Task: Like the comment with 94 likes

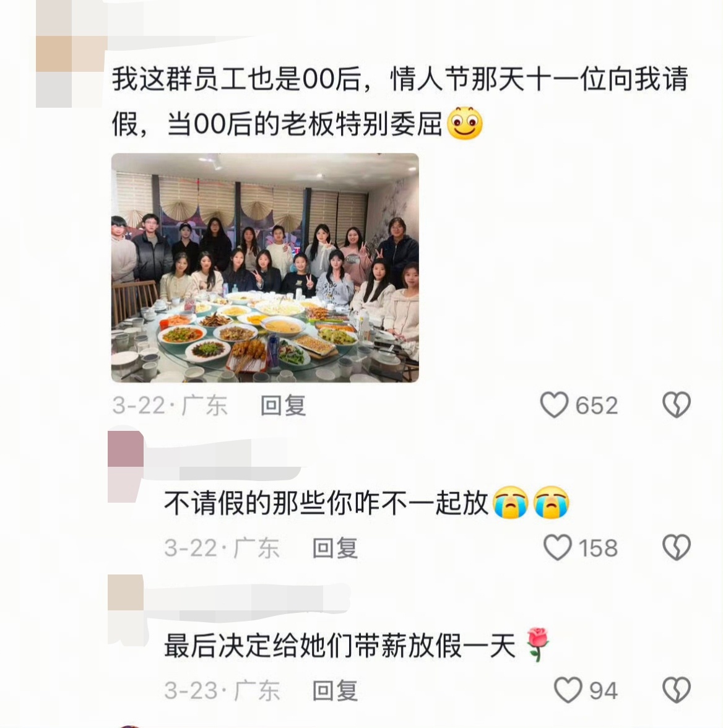Action: tap(568, 690)
